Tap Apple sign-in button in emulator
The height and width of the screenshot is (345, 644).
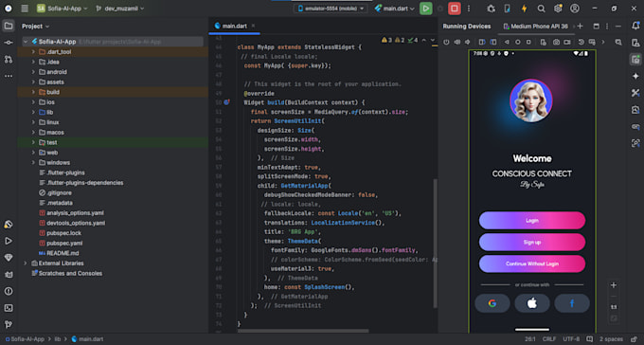[532, 303]
